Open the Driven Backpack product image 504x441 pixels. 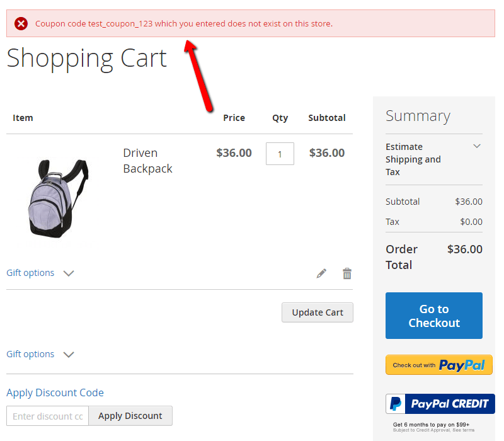point(58,197)
